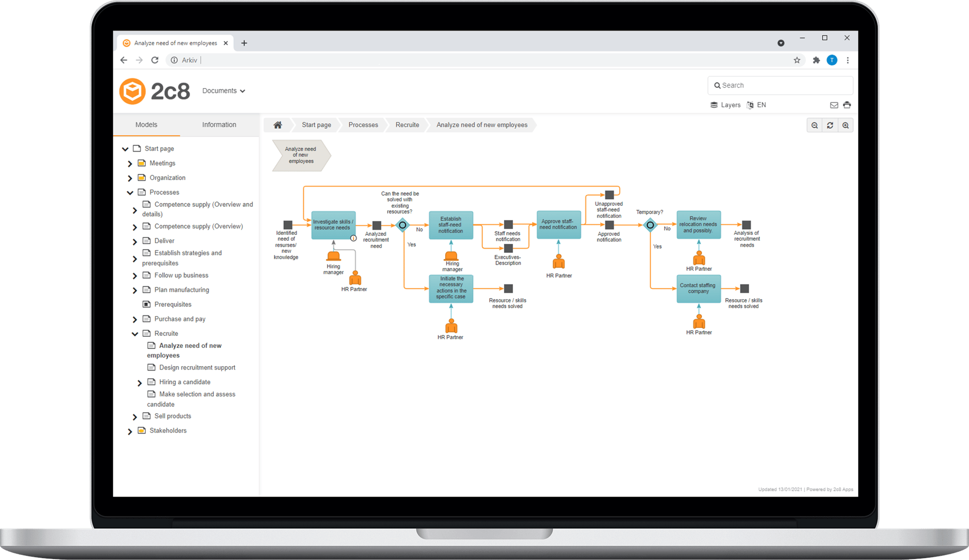Click the home breadcrumb icon

(x=278, y=125)
